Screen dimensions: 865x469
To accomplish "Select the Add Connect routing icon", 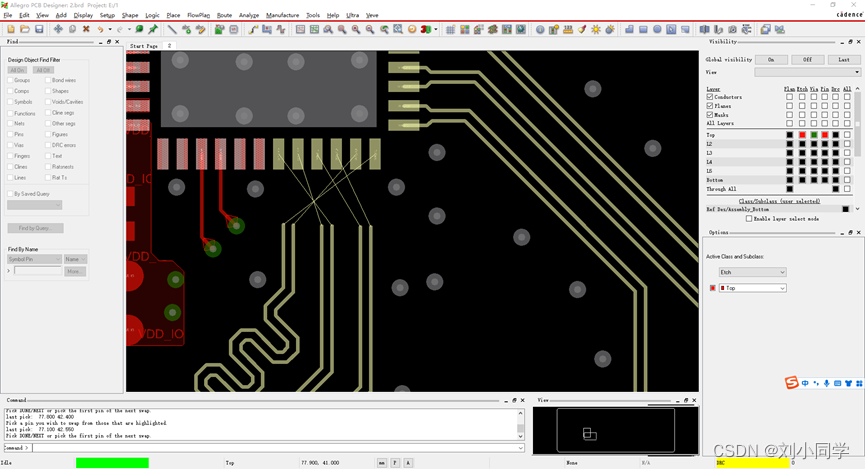I will pos(253,29).
